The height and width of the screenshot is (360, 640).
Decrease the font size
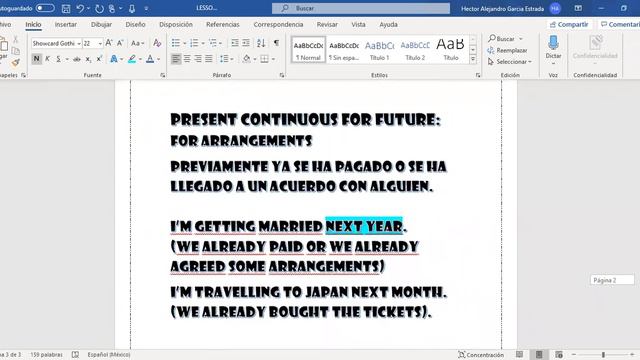[120, 43]
